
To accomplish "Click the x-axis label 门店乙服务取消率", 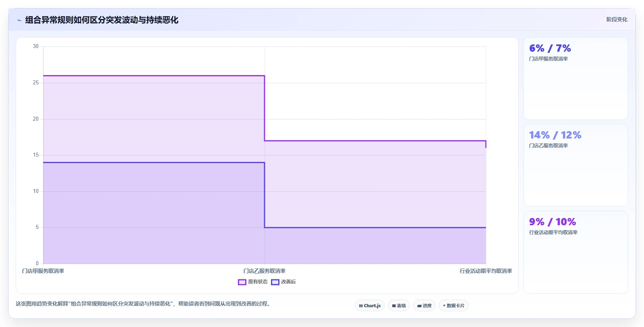I will pyautogui.click(x=265, y=271).
